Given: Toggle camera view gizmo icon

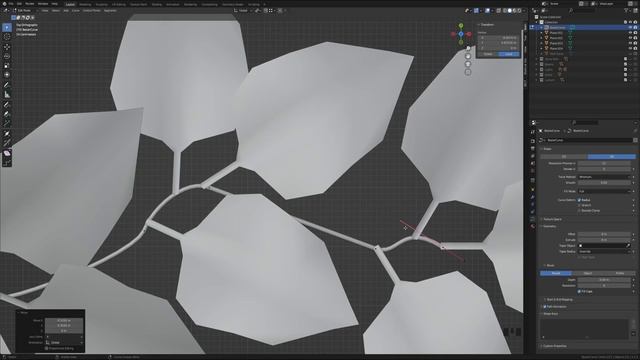Looking at the screenshot, I should click(x=468, y=64).
